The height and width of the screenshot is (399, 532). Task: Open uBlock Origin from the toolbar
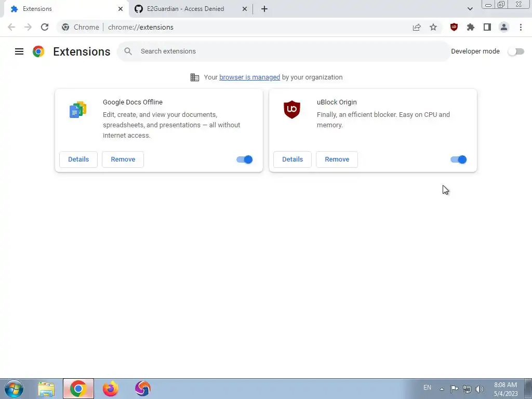(x=454, y=27)
